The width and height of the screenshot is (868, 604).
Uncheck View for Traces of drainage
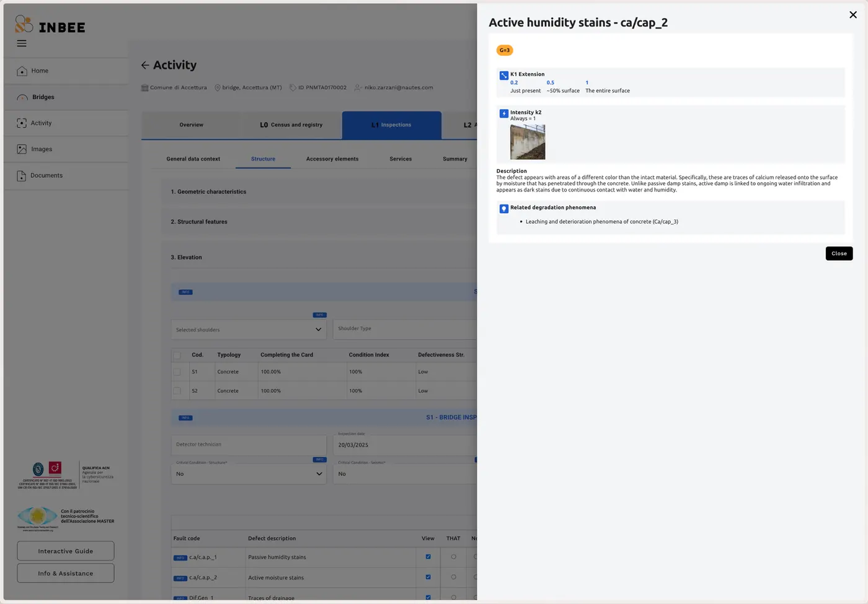428,598
